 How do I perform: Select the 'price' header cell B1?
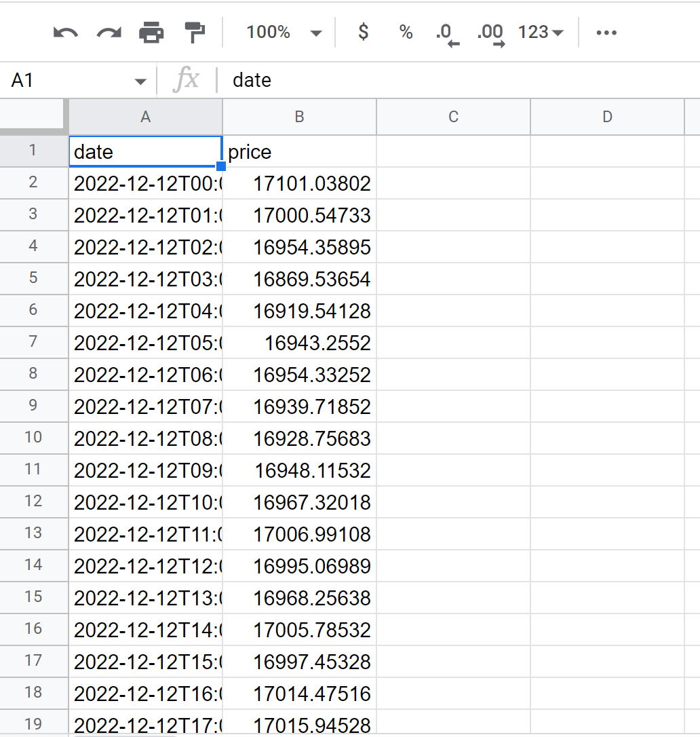click(x=299, y=152)
